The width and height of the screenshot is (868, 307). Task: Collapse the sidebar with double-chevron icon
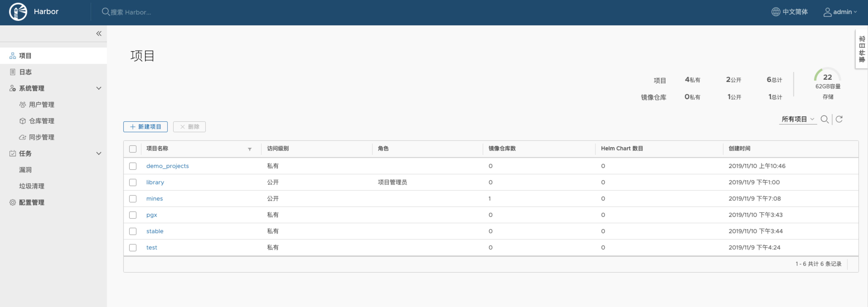coord(99,33)
